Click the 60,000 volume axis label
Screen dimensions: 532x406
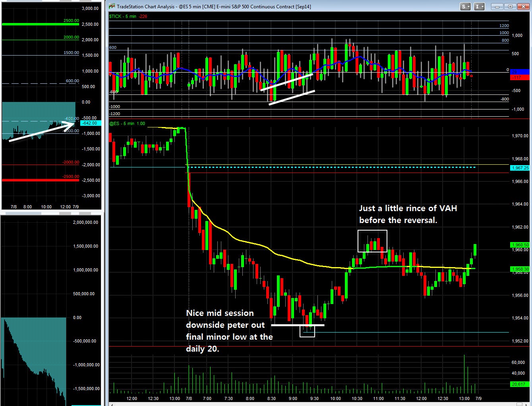pyautogui.click(x=518, y=362)
